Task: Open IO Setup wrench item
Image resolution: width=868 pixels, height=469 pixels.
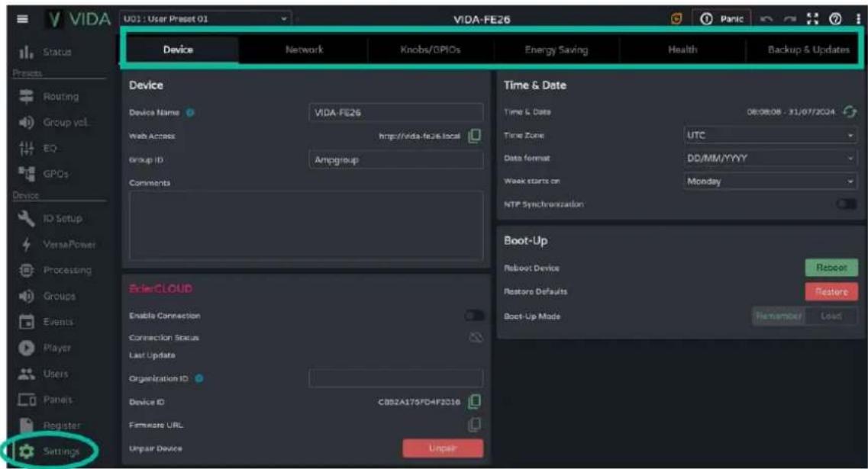Action: pos(50,218)
